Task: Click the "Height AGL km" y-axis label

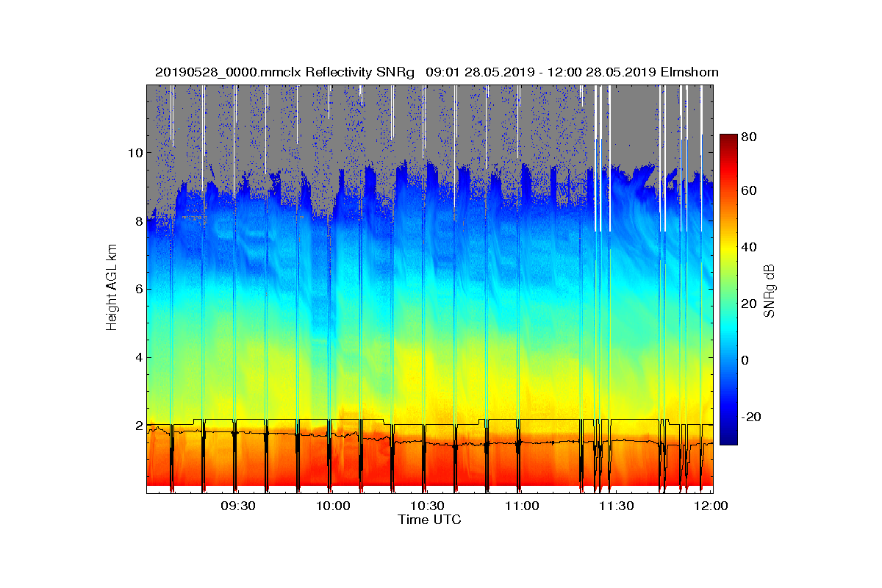Action: pyautogui.click(x=112, y=287)
